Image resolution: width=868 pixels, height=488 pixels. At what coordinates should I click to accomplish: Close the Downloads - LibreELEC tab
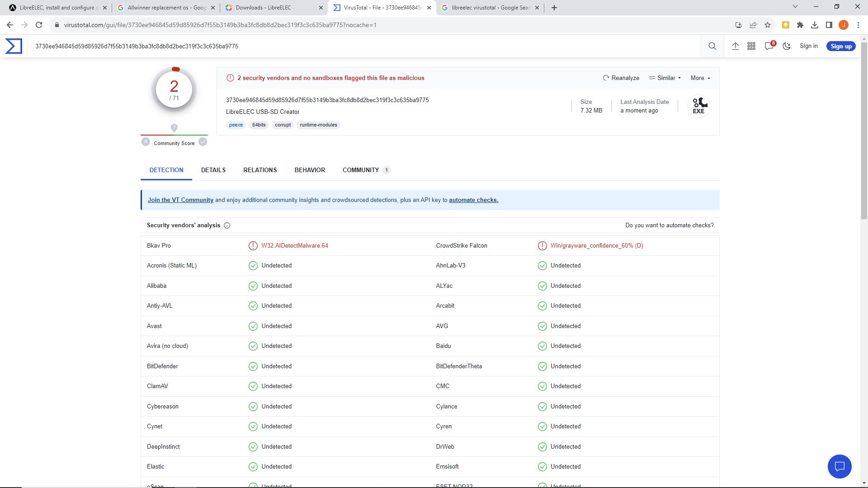pyautogui.click(x=321, y=8)
